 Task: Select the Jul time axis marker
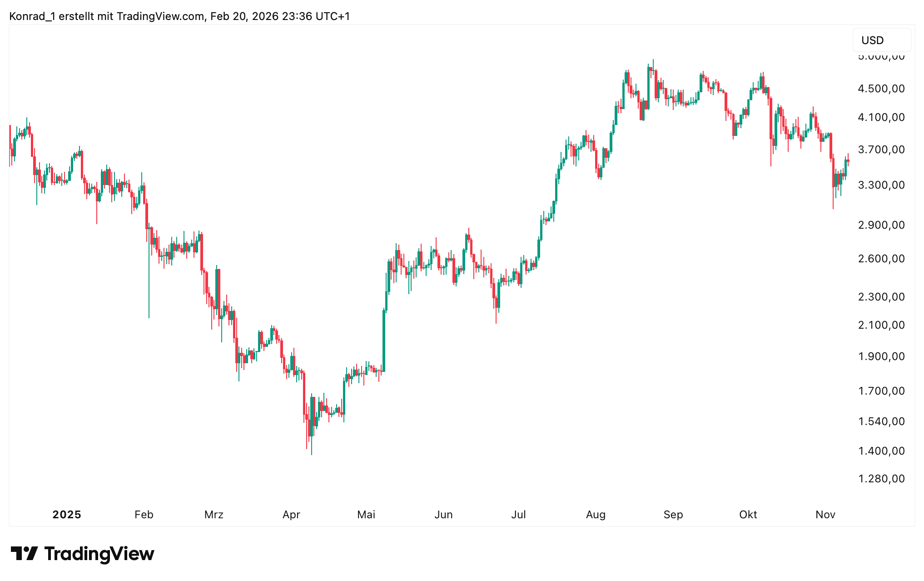point(518,515)
